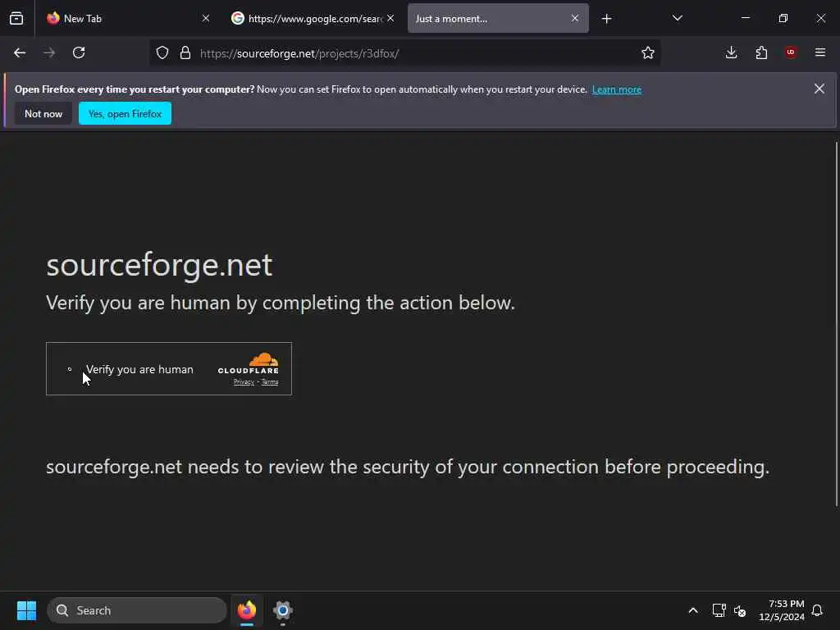Close the Just a moment... tab
This screenshot has width=840, height=630.
(575, 19)
